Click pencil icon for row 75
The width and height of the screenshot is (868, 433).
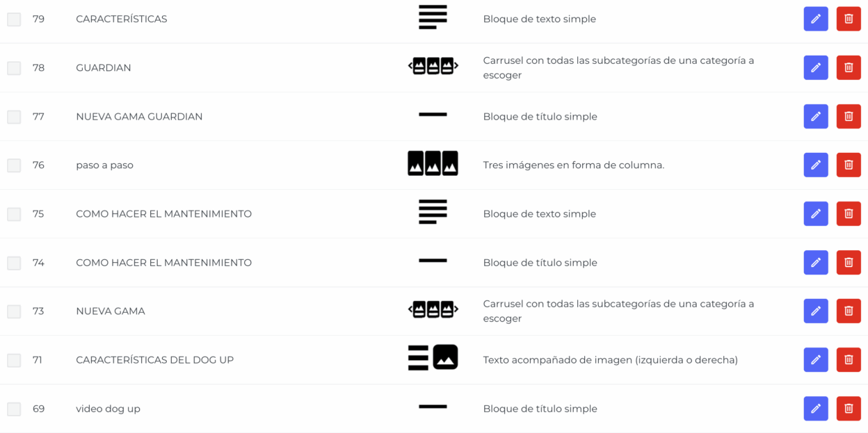(816, 213)
